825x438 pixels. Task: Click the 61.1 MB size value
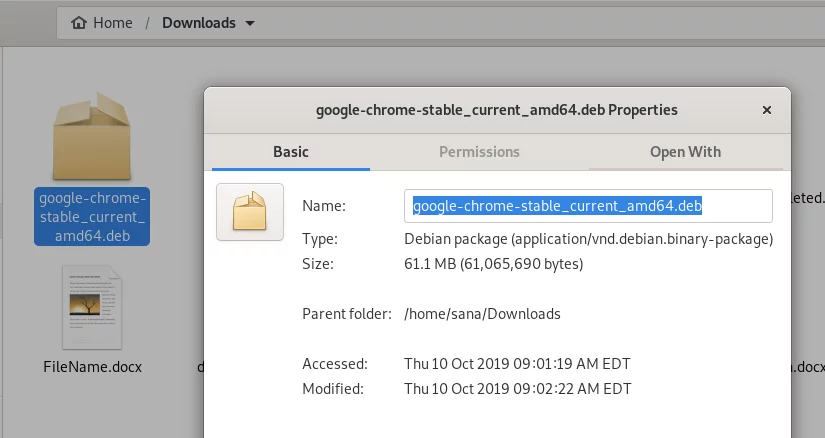coord(494,264)
